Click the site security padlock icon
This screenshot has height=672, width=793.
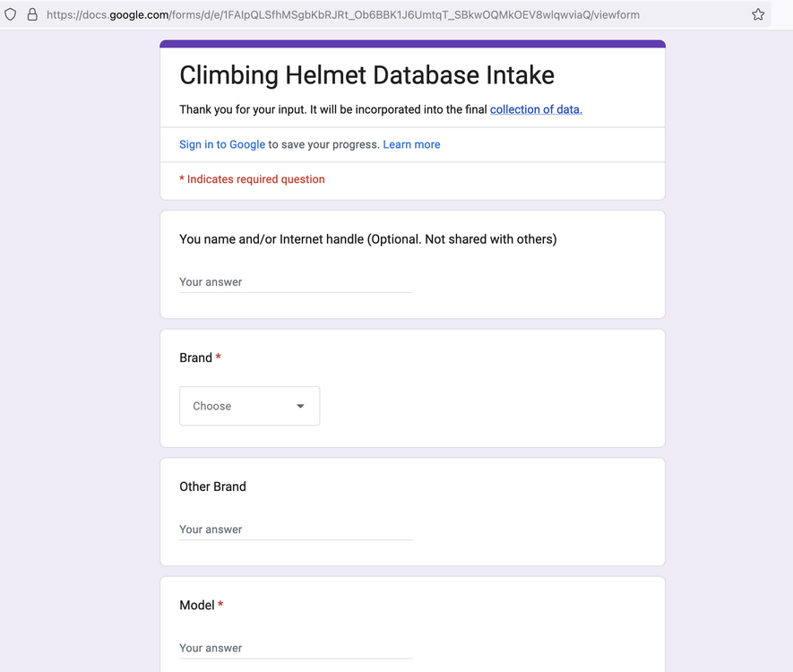(32, 14)
